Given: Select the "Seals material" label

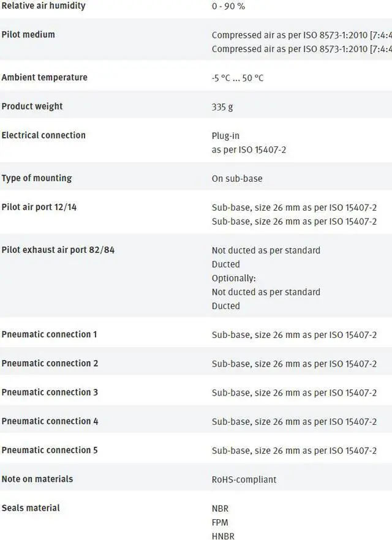Looking at the screenshot, I should click(x=31, y=508).
